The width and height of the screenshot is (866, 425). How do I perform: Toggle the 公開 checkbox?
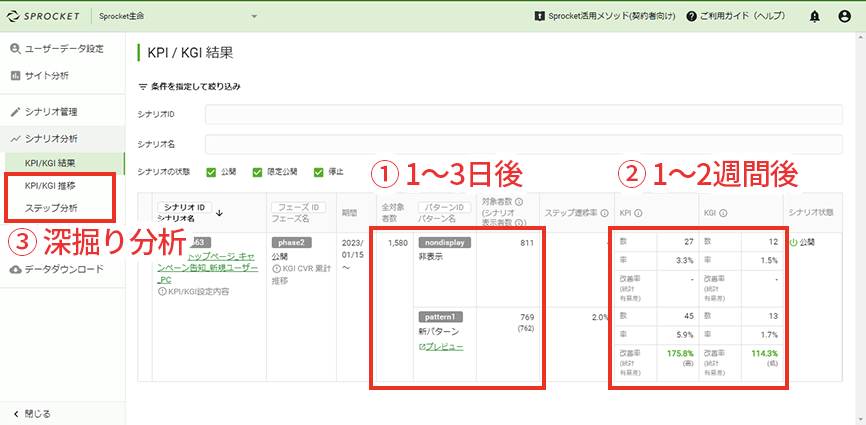click(x=212, y=172)
